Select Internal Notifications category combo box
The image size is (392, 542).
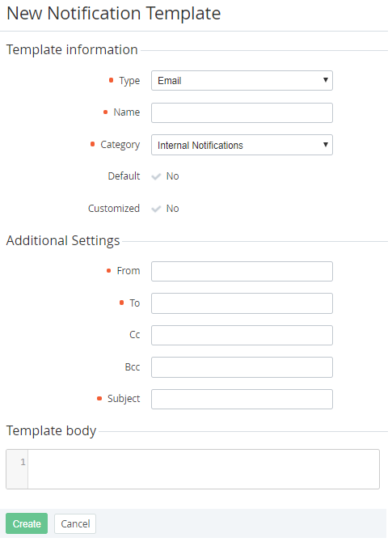tap(242, 145)
